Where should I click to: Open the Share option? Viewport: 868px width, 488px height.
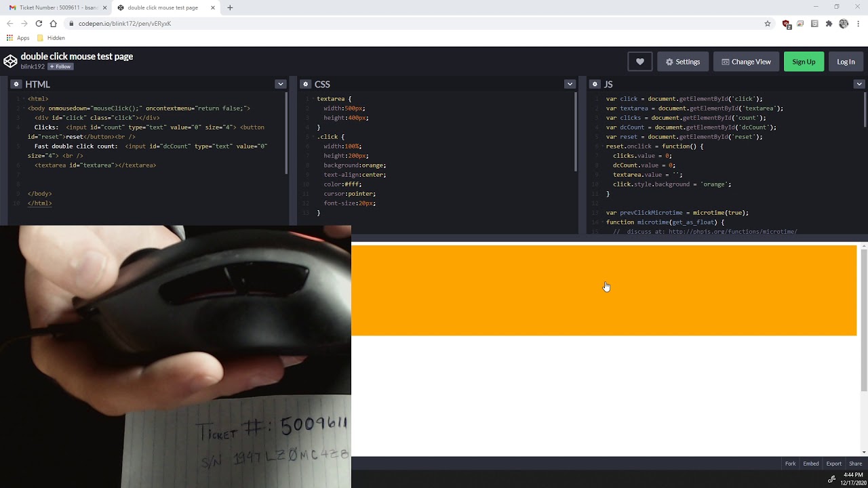(x=856, y=464)
